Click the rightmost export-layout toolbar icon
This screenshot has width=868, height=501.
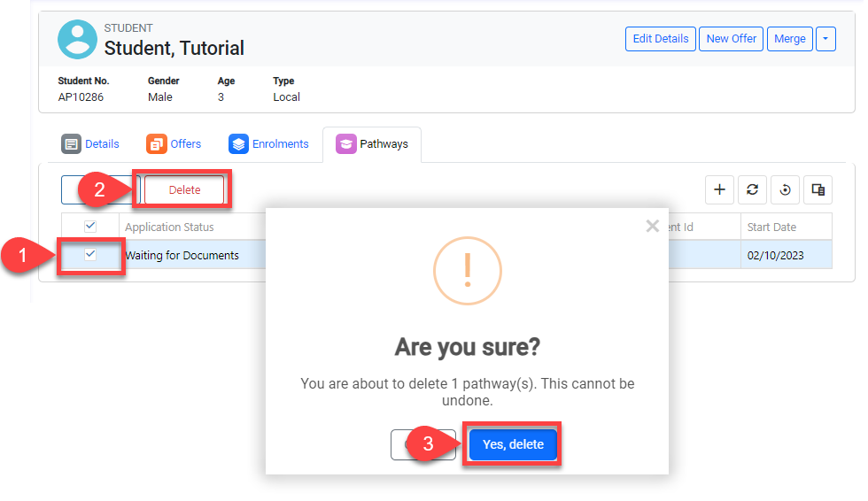coord(818,189)
